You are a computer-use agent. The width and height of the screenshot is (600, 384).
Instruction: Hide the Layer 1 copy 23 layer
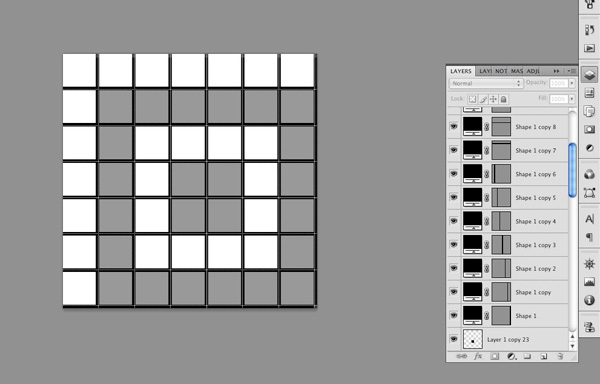click(453, 339)
